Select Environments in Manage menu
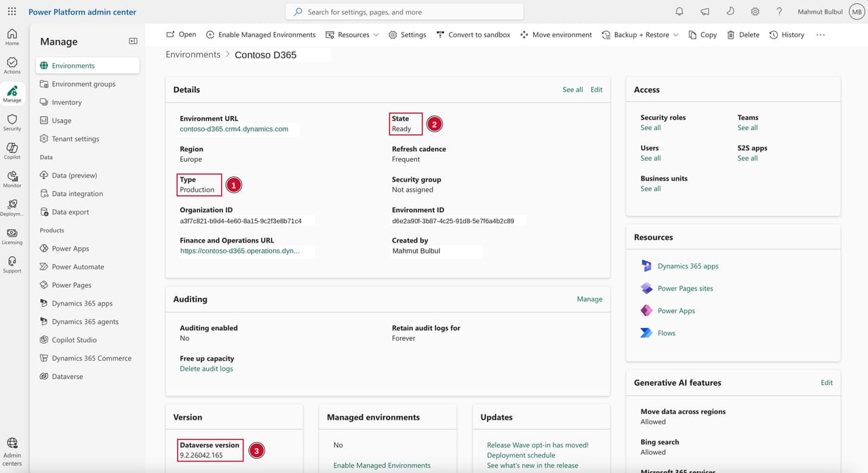 [88, 66]
